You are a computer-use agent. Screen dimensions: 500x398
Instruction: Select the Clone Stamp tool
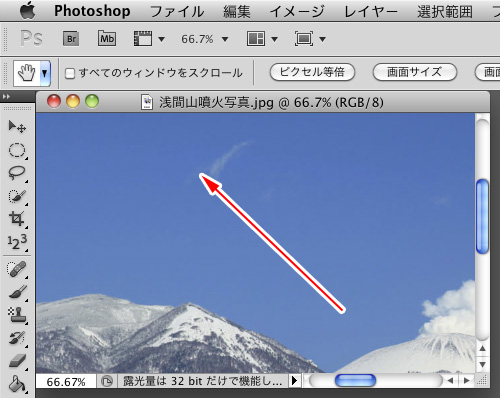17,315
